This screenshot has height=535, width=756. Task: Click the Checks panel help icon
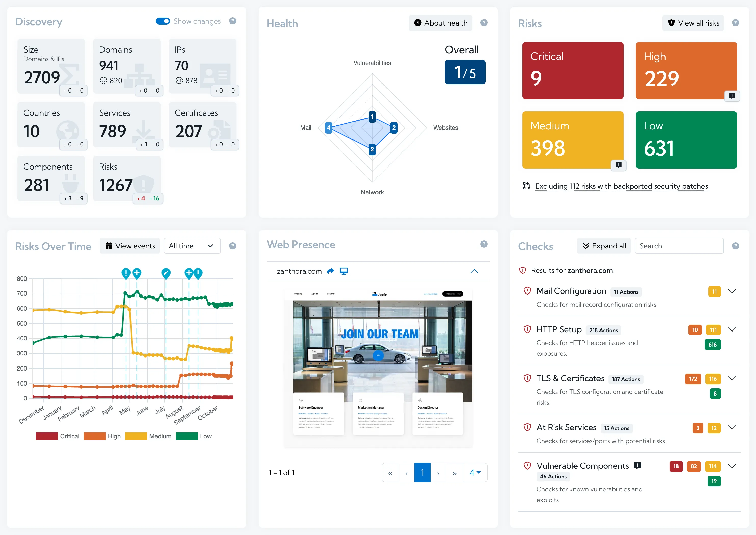coord(736,246)
